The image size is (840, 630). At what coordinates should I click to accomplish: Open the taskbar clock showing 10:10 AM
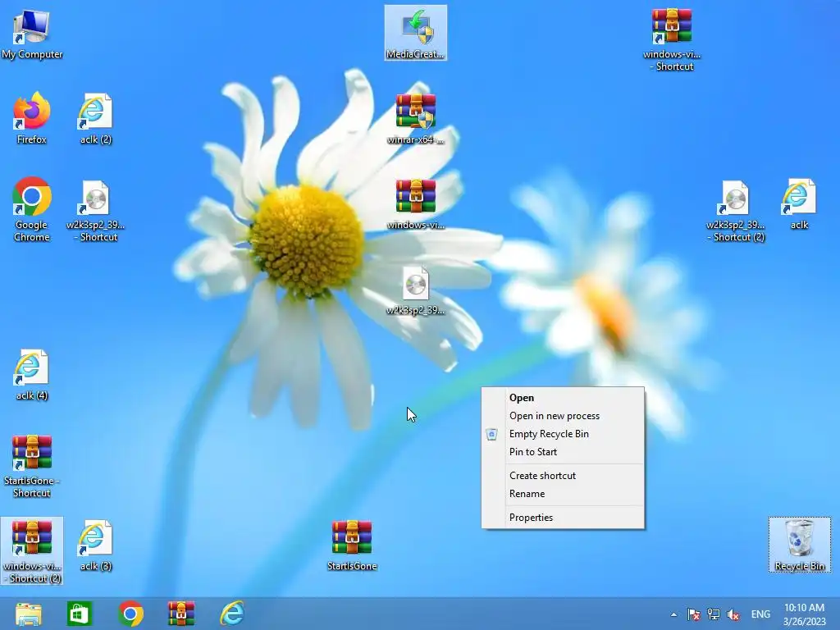click(x=804, y=614)
